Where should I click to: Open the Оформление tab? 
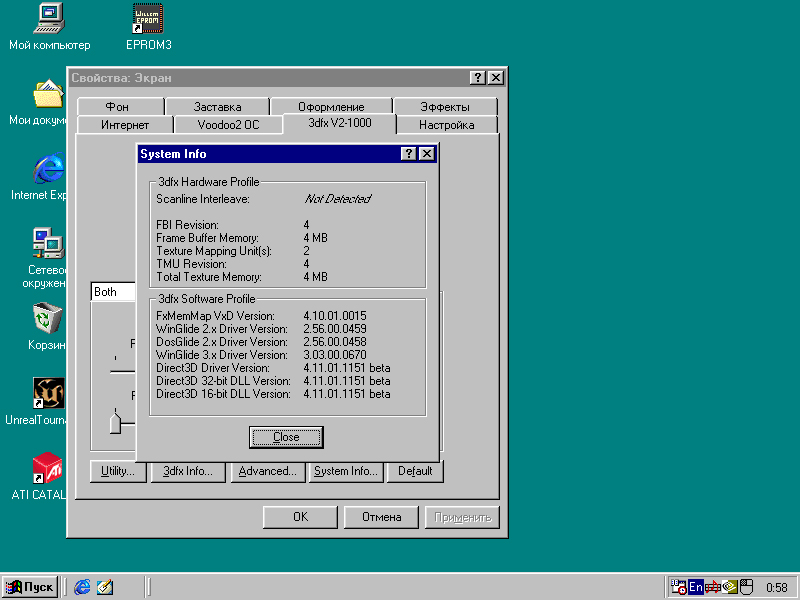[x=331, y=107]
